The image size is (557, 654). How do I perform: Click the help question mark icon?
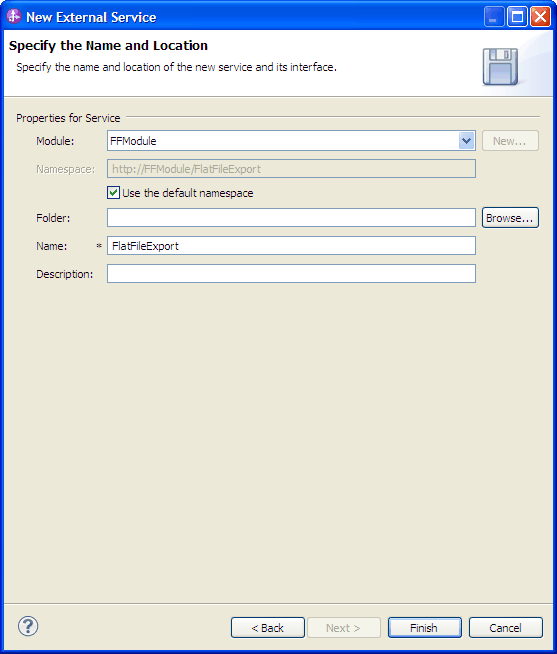(x=28, y=626)
